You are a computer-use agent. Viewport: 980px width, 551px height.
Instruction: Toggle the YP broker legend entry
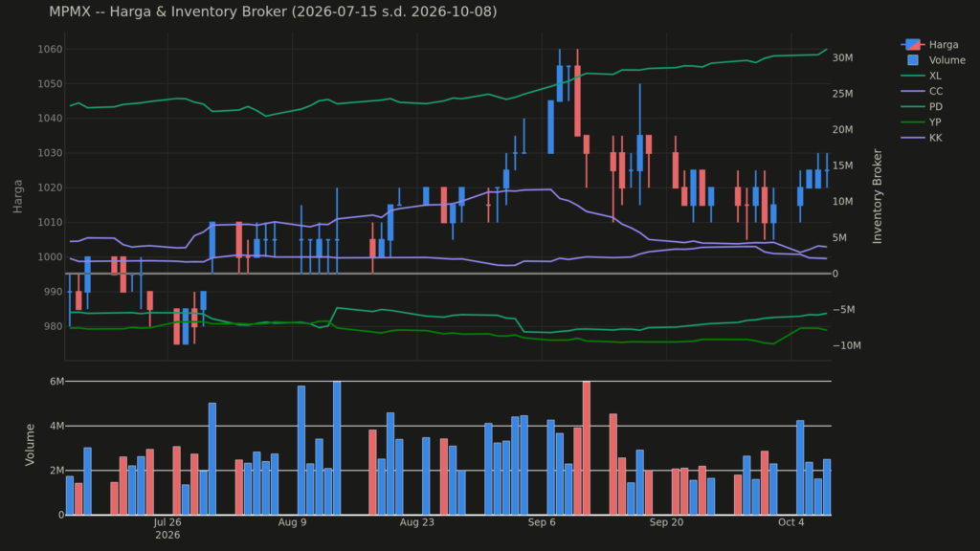922,122
